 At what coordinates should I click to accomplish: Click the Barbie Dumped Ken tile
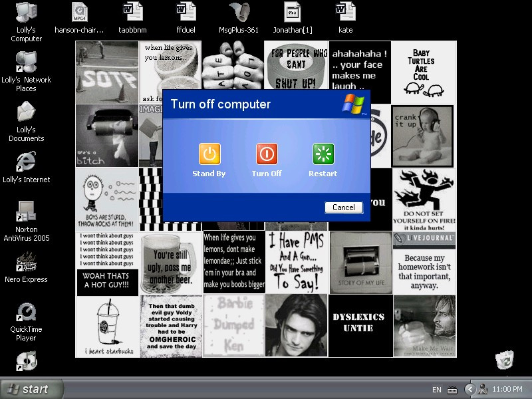(233, 326)
